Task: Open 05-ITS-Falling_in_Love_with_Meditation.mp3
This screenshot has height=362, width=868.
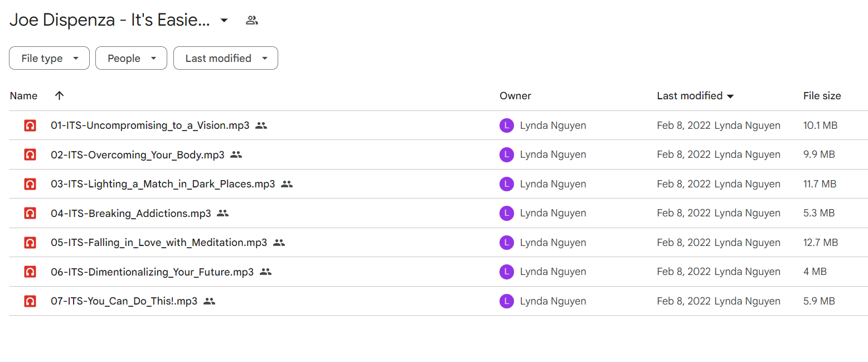Action: [x=159, y=243]
